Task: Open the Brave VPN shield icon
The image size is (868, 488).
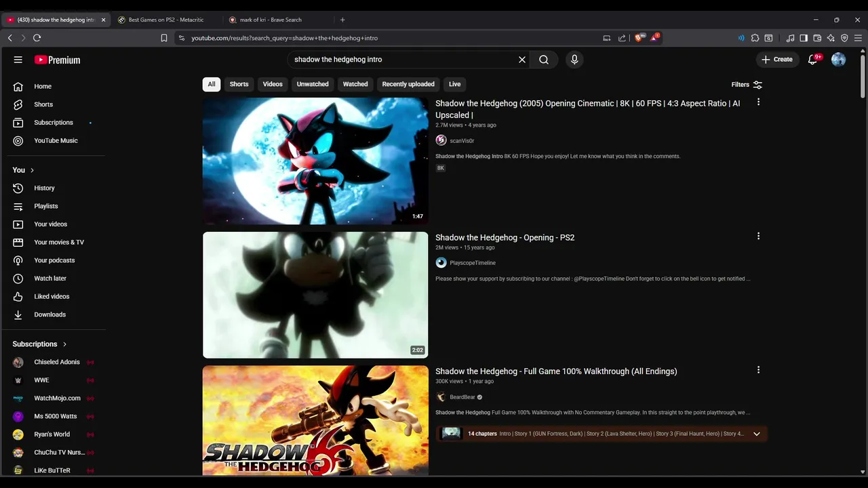Action: tap(844, 38)
